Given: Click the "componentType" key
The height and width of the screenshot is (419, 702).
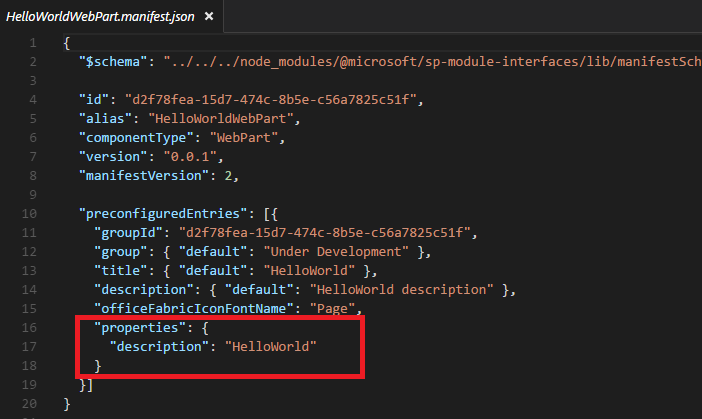Looking at the screenshot, I should click(136, 137).
